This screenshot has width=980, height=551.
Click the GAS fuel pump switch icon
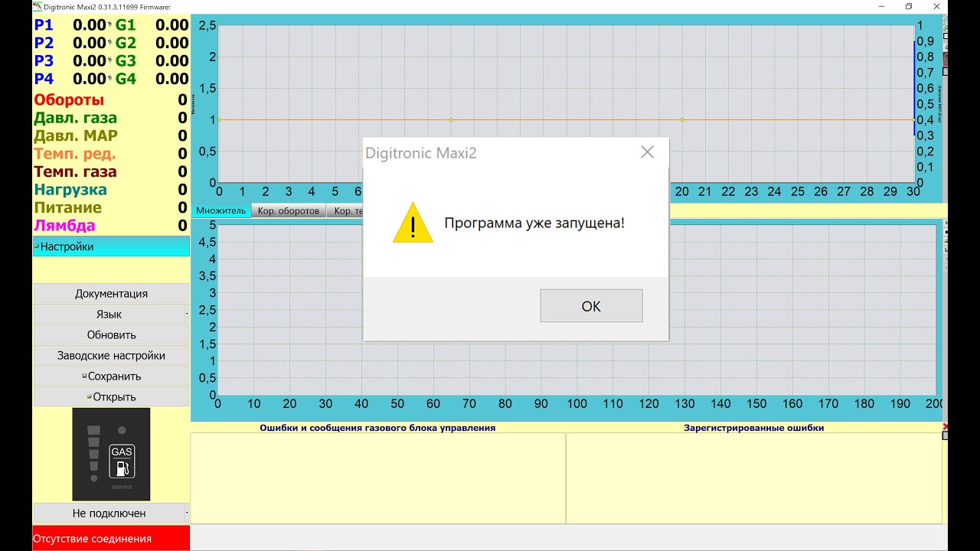[122, 461]
